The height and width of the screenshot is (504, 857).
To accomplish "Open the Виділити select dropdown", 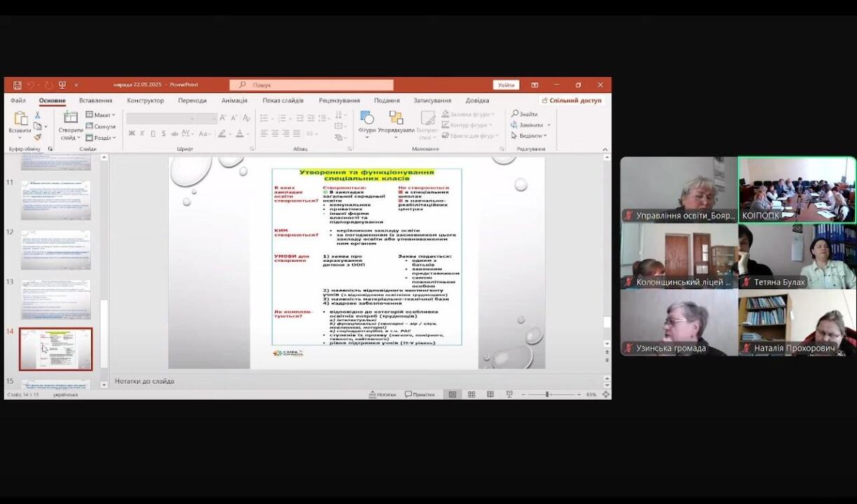I will [x=529, y=136].
